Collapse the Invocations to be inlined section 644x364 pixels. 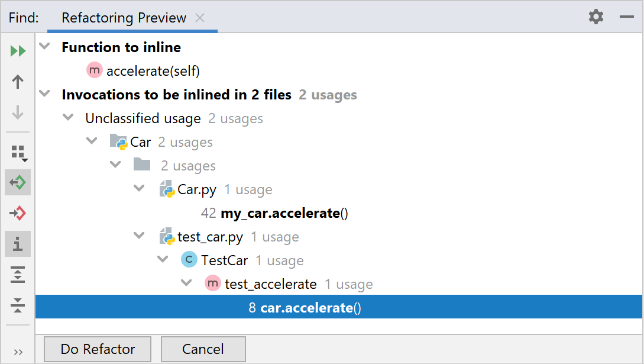[x=45, y=94]
